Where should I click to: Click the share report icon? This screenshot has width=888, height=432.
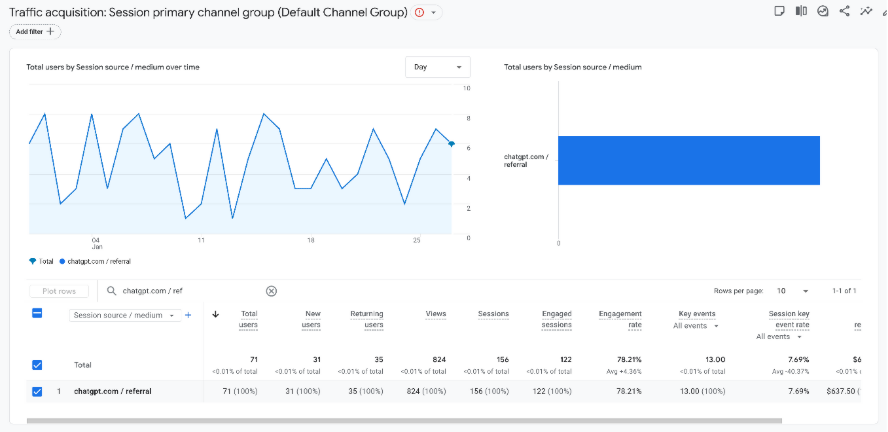point(845,11)
